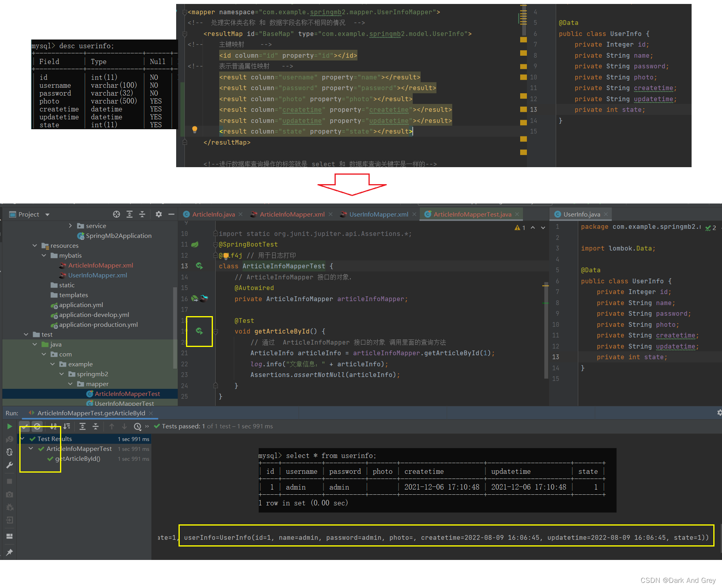The width and height of the screenshot is (722, 588).
Task: Show more run toolbar actions chevron
Action: coord(147,426)
